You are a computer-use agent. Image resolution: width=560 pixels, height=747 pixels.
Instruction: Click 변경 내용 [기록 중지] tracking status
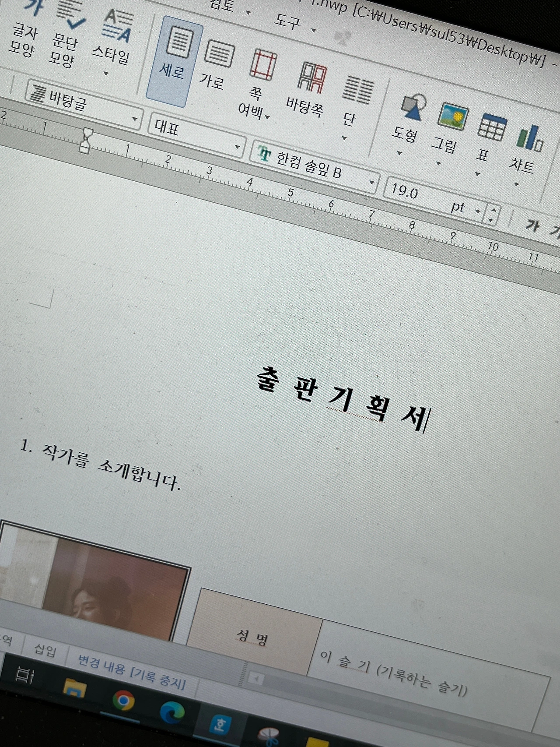131,672
